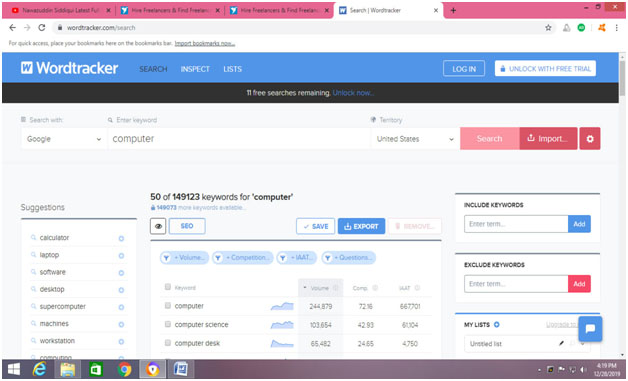Click the SAVE button
This screenshot has height=381, width=628.
(x=316, y=226)
